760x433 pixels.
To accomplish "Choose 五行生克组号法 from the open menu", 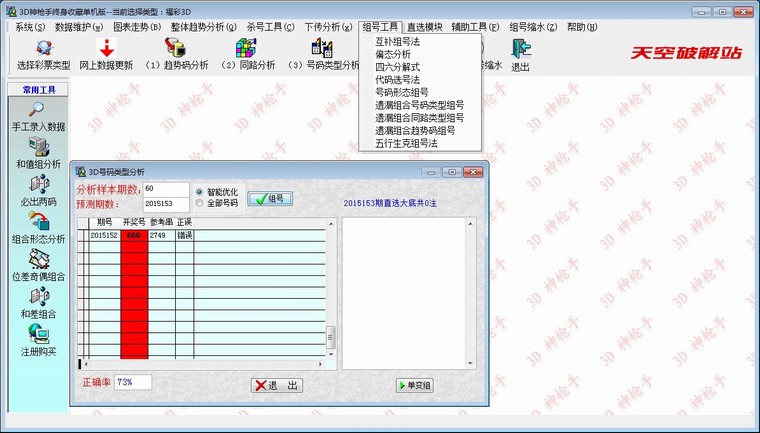I will tap(406, 143).
